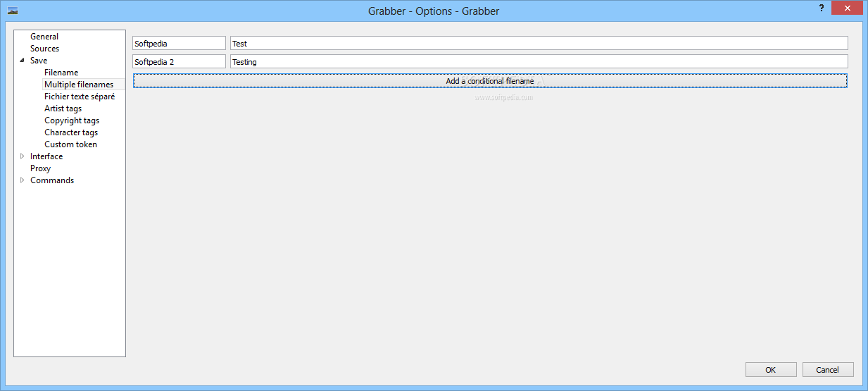
Task: Edit the Softpedia 2 condition field
Action: tap(179, 62)
